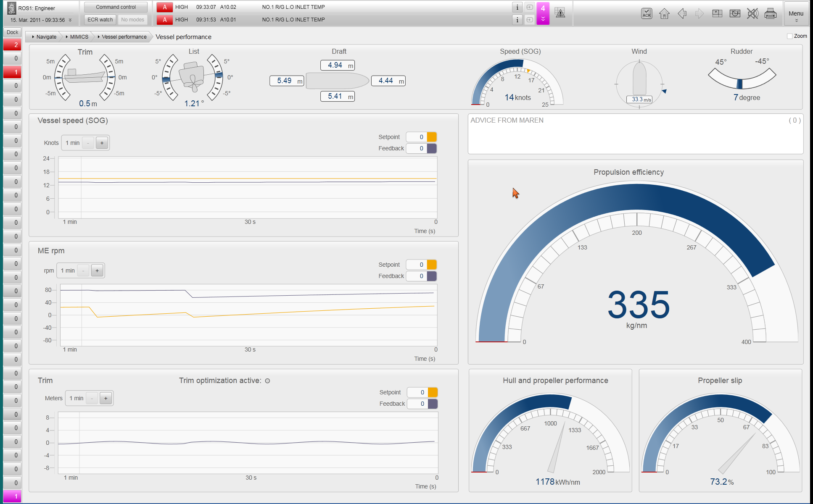Expand the Menu dropdown
Viewport: 813px width, 504px height.
(796, 15)
